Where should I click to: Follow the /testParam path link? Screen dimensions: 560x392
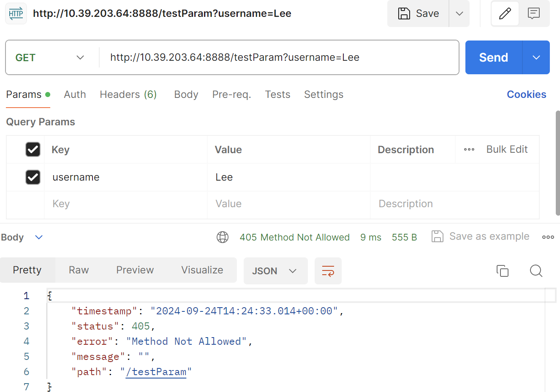156,372
